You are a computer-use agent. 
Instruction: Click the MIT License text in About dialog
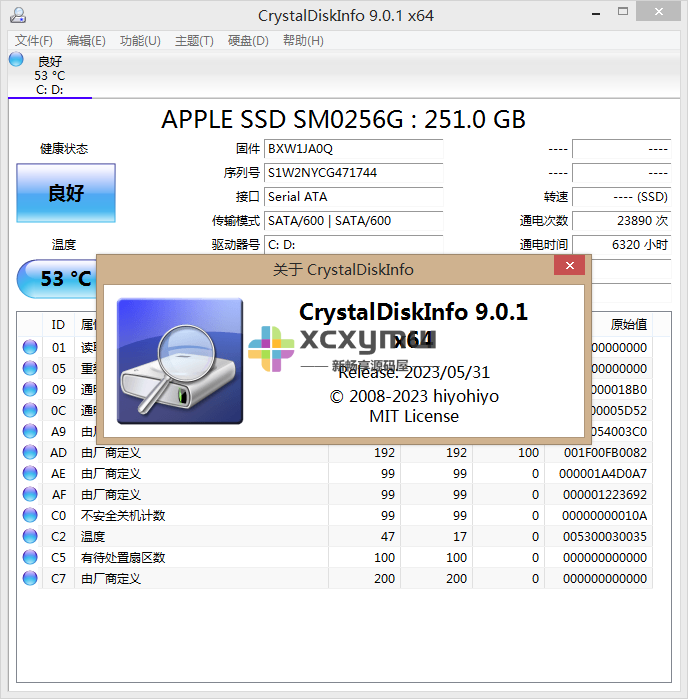point(414,416)
